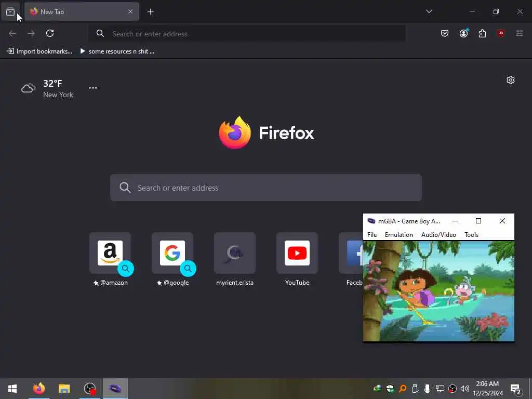The width and height of the screenshot is (532, 399).
Task: Open the Windows Start menu
Action: coord(12,389)
